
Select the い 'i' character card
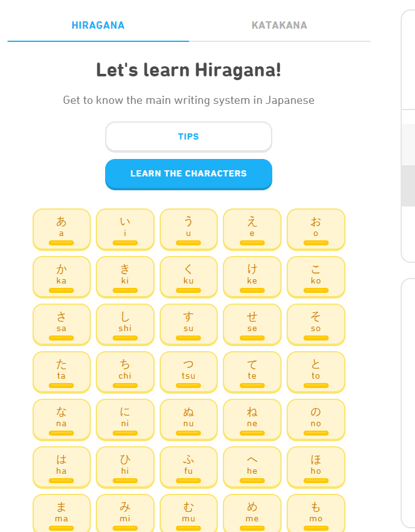click(125, 229)
